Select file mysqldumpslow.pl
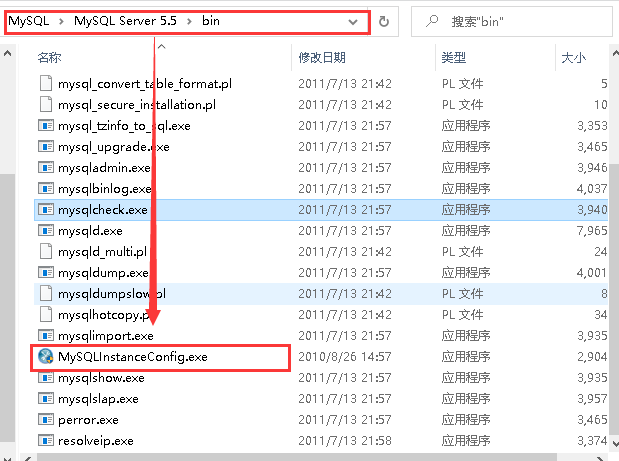The height and width of the screenshot is (461, 619). coord(112,294)
